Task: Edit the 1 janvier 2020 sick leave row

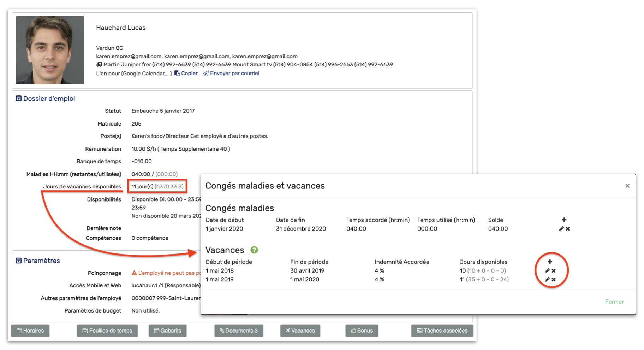Action: (561, 229)
